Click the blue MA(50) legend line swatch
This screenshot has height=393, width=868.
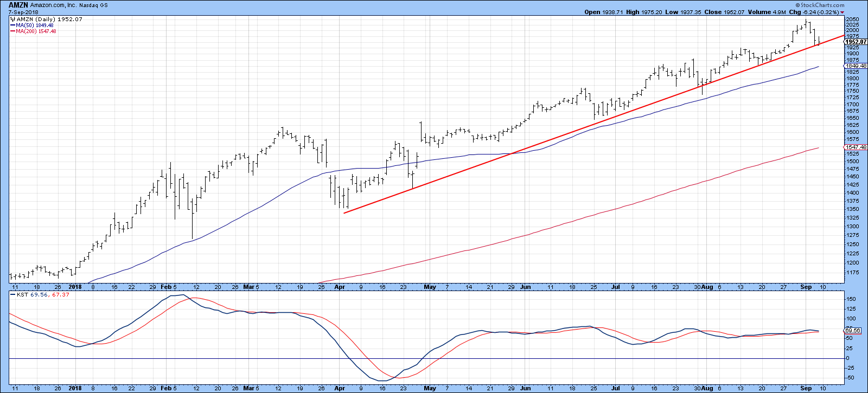(13, 25)
